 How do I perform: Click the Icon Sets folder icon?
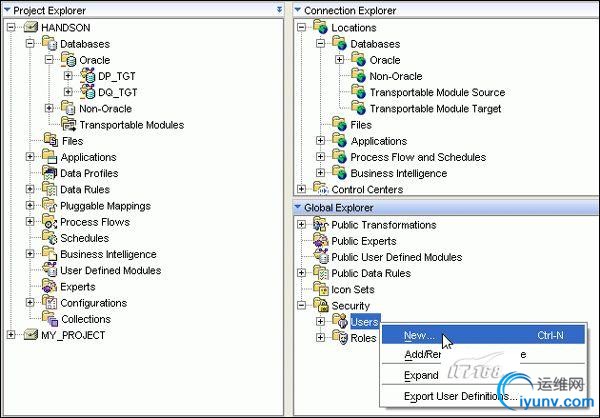[321, 289]
